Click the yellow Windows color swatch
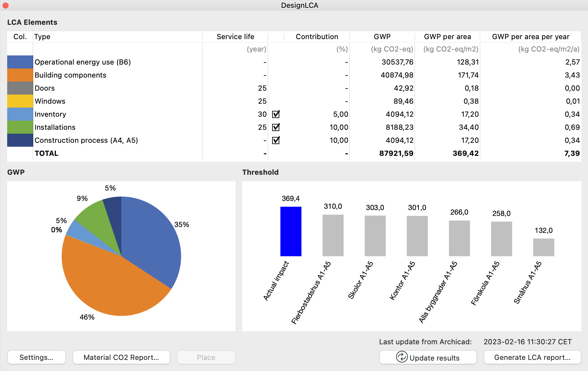 point(20,101)
